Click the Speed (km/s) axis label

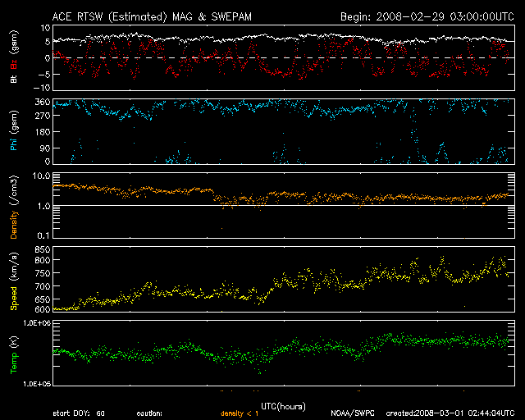click(x=13, y=280)
